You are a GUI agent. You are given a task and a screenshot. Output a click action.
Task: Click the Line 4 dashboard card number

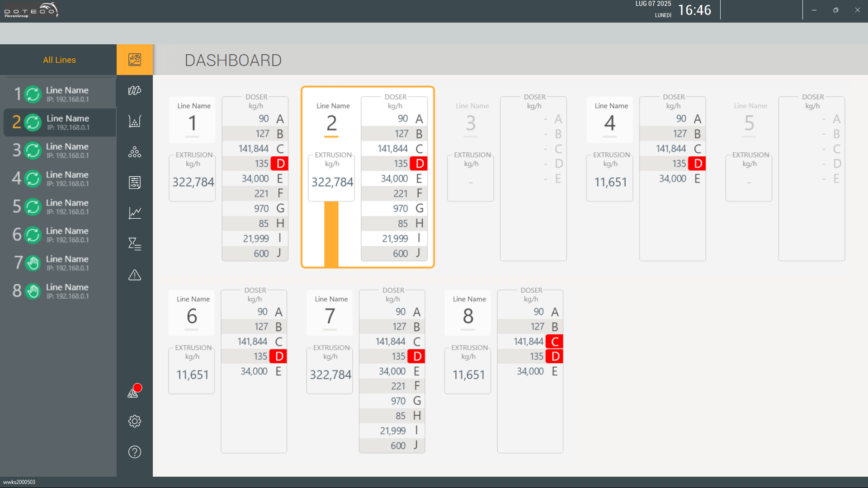609,123
